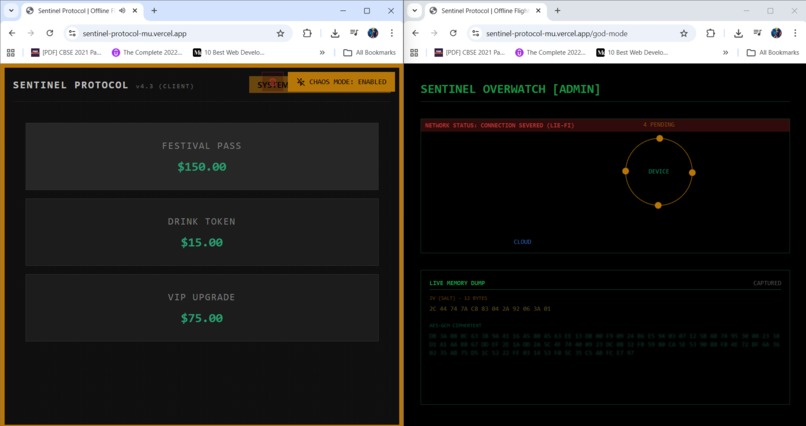Open the All Bookmarks folder in the right window
This screenshot has width=806, height=426.
773,52
